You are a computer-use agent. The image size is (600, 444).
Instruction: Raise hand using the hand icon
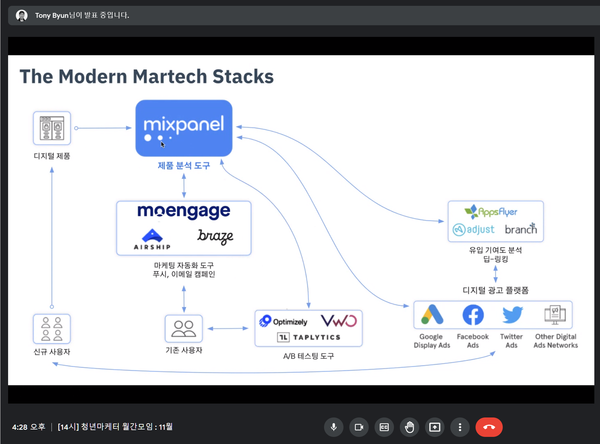click(x=409, y=427)
